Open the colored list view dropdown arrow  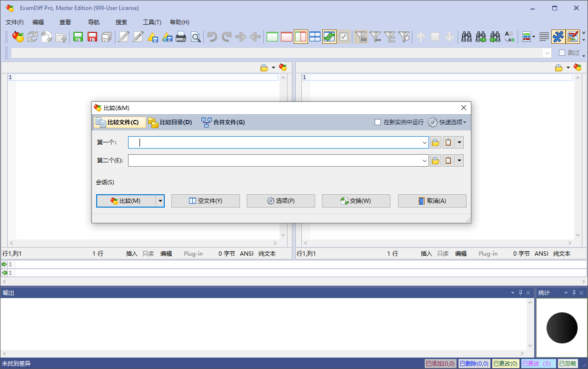click(534, 37)
